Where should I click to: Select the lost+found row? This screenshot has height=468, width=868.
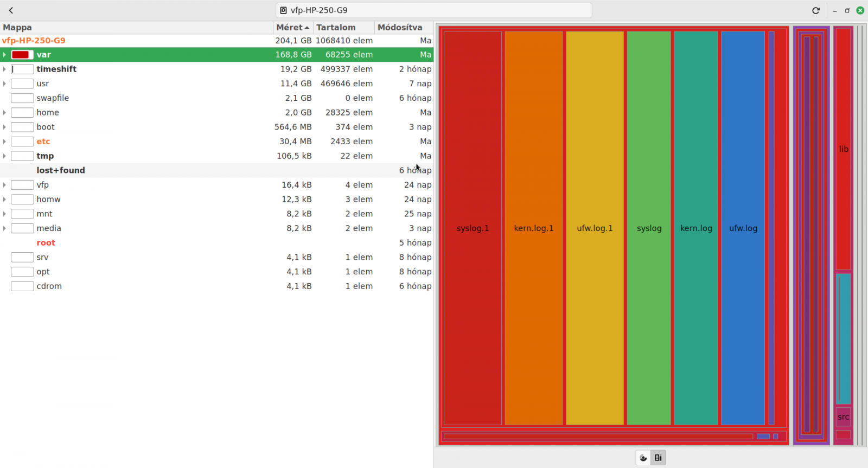(217, 170)
